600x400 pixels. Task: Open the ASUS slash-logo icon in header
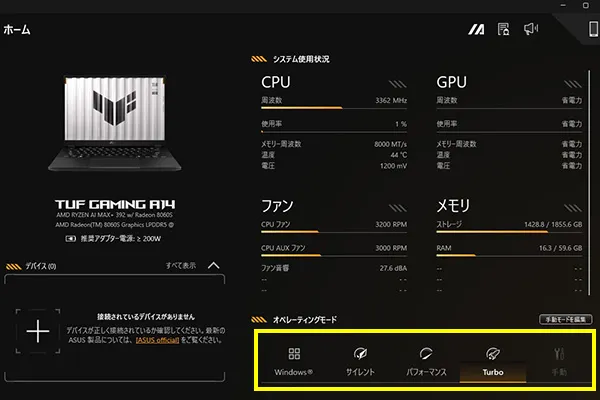point(477,29)
